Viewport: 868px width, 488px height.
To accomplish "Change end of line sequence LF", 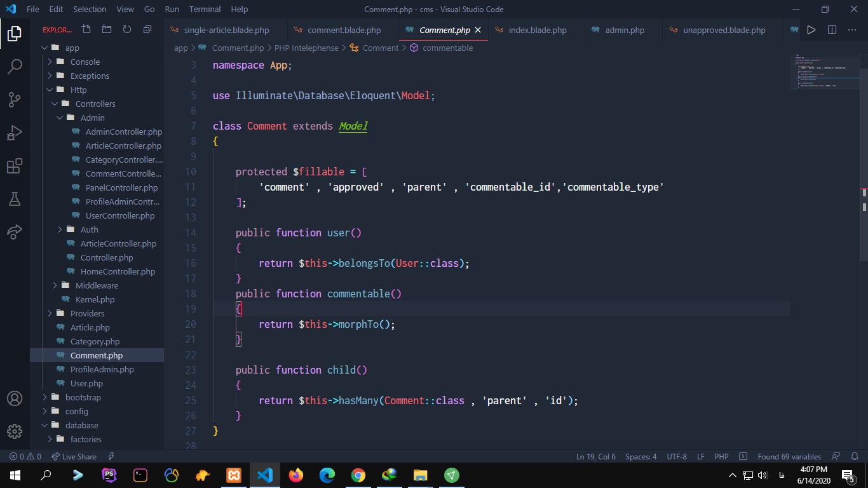I will click(701, 456).
